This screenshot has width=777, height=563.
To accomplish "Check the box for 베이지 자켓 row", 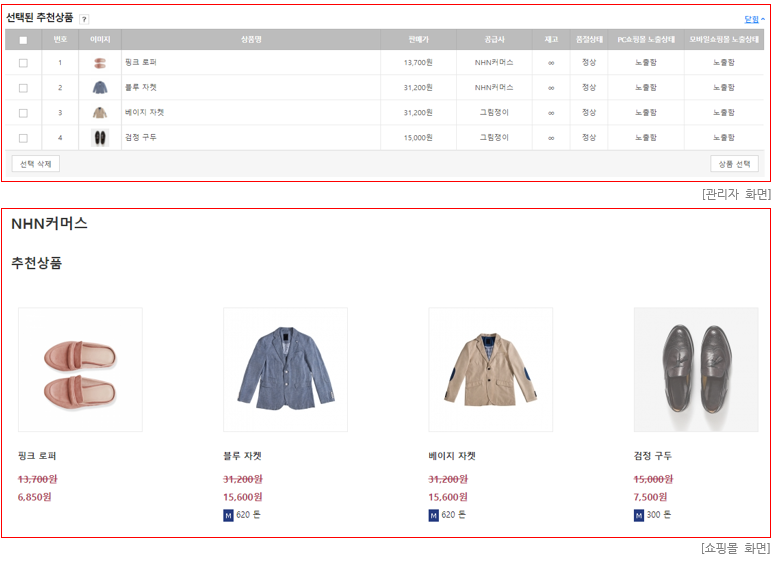I will pyautogui.click(x=23, y=113).
